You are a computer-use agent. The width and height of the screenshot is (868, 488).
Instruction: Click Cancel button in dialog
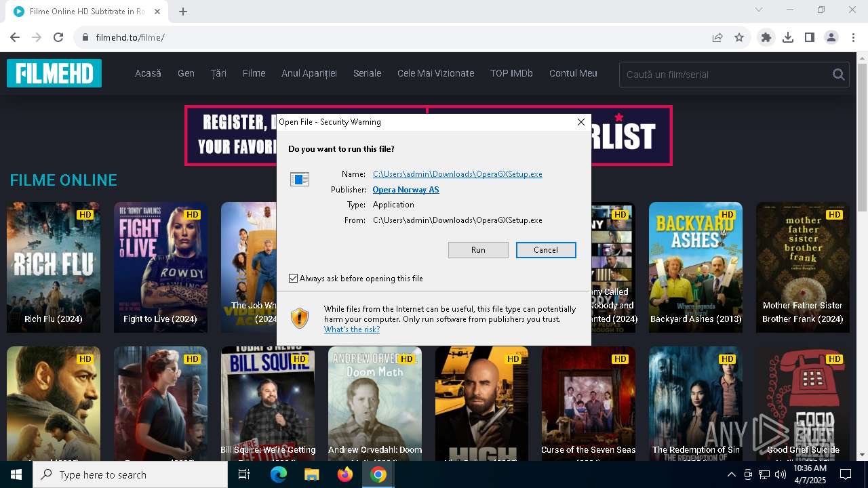[546, 250]
